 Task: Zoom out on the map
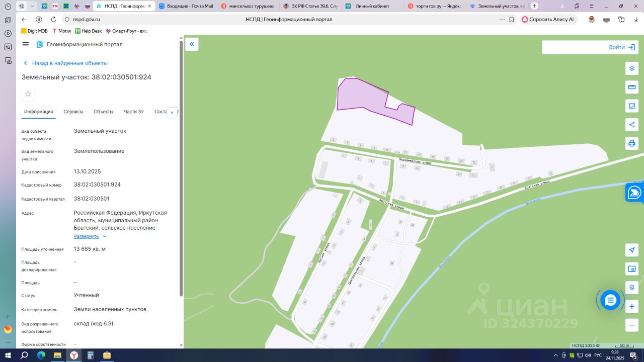click(x=632, y=325)
